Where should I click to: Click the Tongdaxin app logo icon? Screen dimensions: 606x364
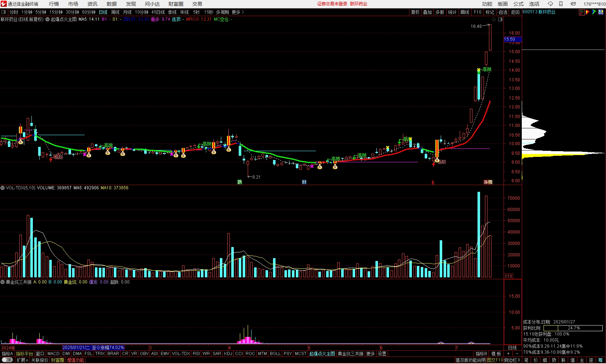(x=4, y=4)
